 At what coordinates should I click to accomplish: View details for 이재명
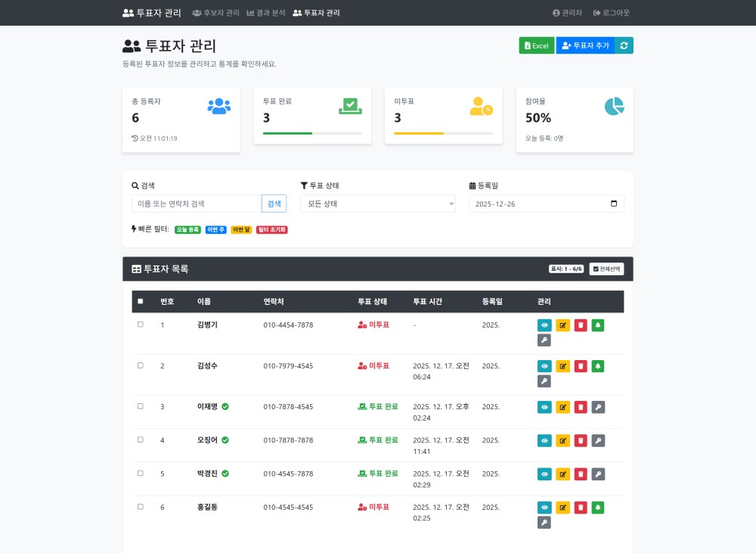coord(544,407)
